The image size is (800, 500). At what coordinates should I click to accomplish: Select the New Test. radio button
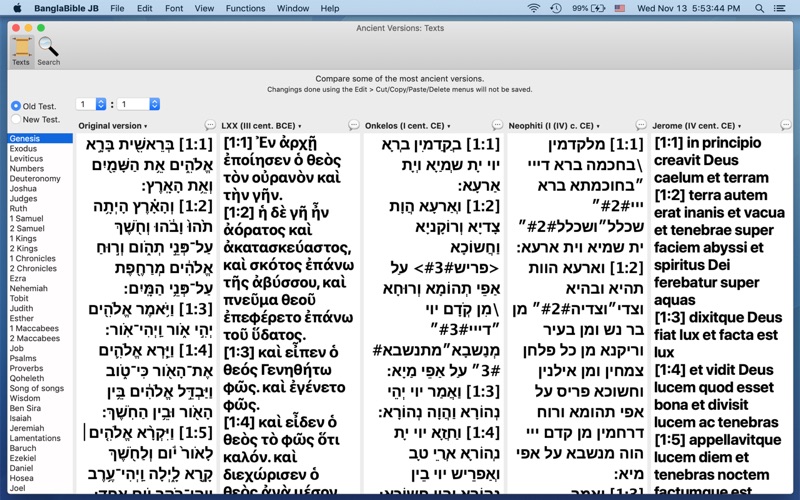(x=16, y=119)
